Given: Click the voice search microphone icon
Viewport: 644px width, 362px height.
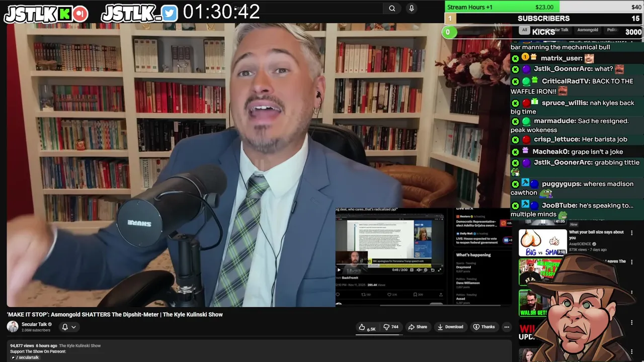Looking at the screenshot, I should tap(412, 8).
